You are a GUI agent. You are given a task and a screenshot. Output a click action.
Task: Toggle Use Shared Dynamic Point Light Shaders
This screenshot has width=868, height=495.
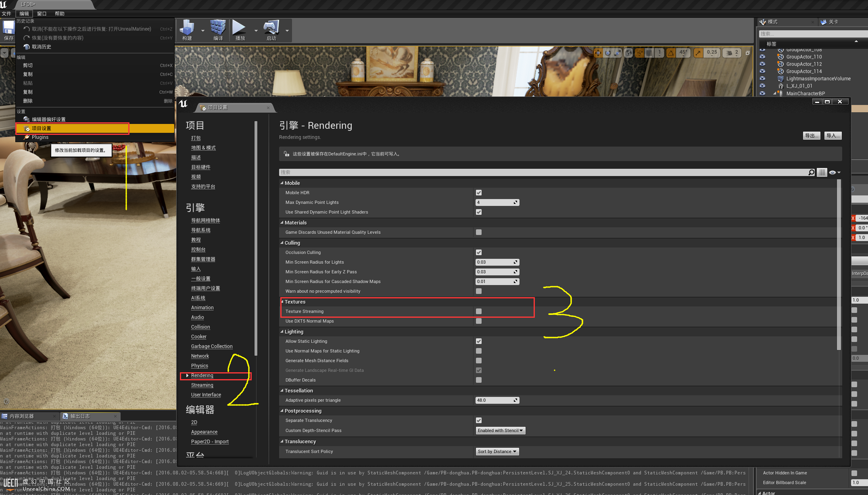pyautogui.click(x=479, y=212)
